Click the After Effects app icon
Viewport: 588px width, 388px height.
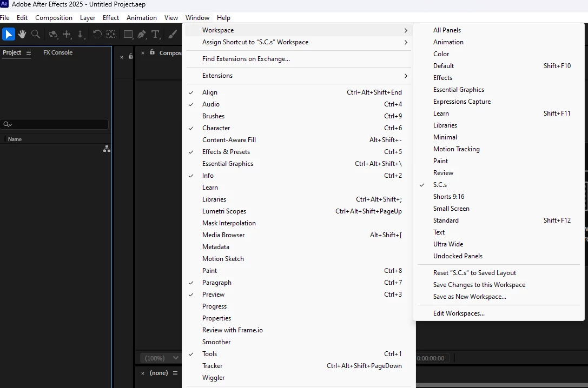tap(4, 4)
